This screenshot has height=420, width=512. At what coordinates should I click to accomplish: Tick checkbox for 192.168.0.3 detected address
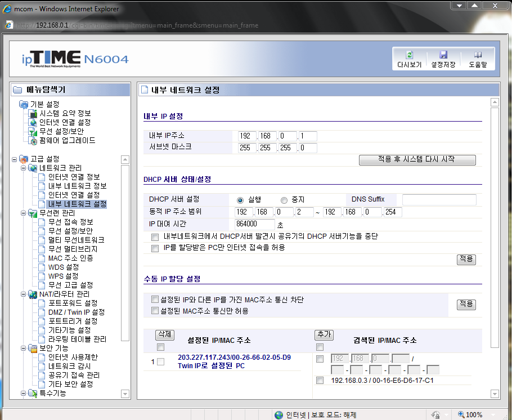coord(320,381)
